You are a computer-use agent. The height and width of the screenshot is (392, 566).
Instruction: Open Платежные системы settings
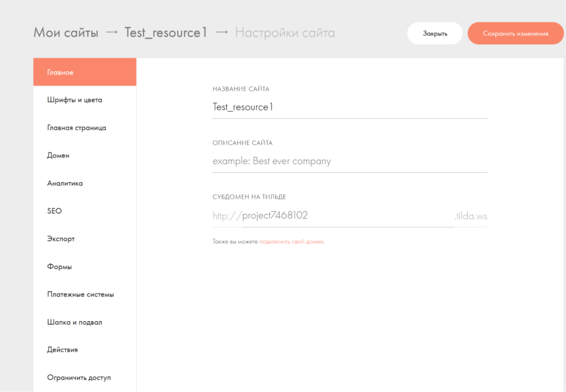click(x=81, y=294)
